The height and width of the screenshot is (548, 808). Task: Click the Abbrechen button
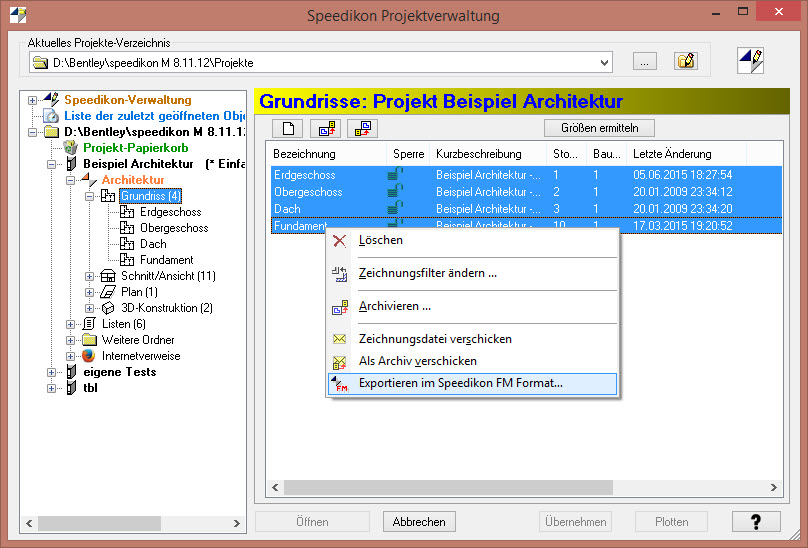419,522
